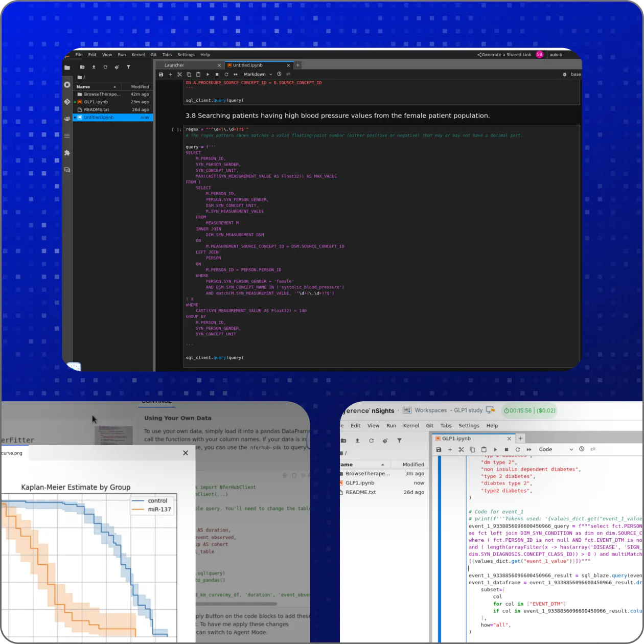Open Workspaces icon in nSights header
The image size is (644, 644).
click(x=407, y=410)
